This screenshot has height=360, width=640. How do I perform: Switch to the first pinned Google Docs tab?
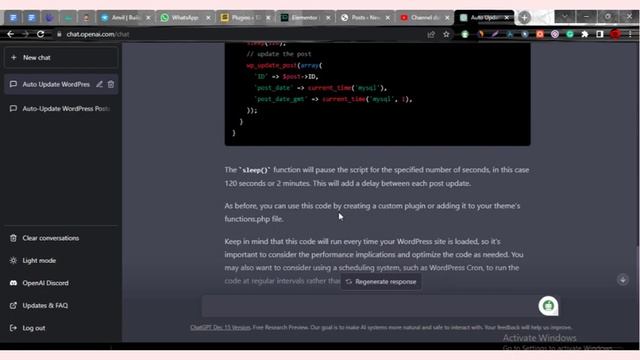pyautogui.click(x=13, y=18)
